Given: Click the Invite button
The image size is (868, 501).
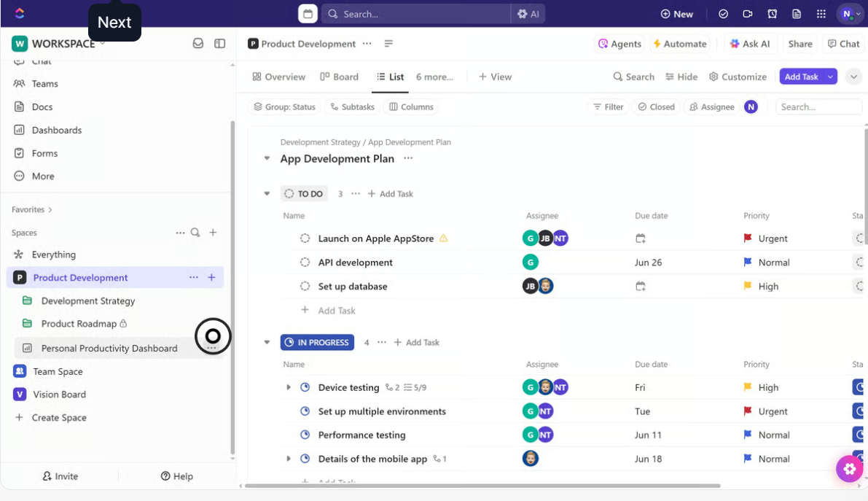Looking at the screenshot, I should tap(60, 476).
